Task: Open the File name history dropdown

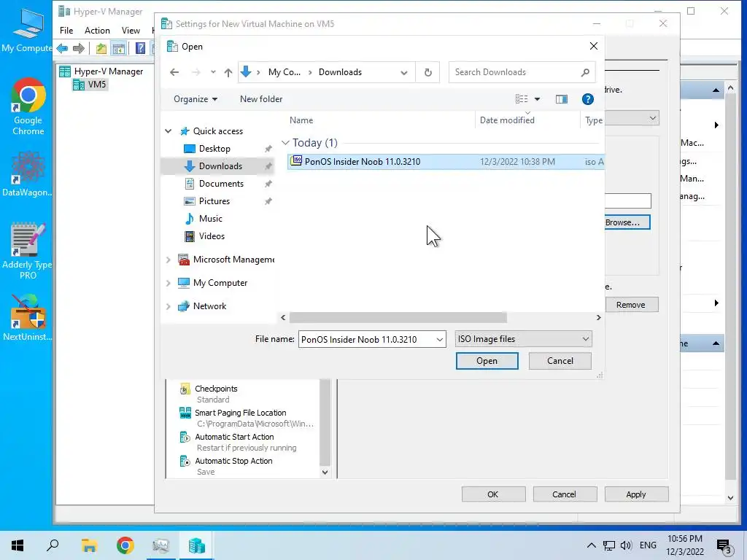Action: [439, 340]
